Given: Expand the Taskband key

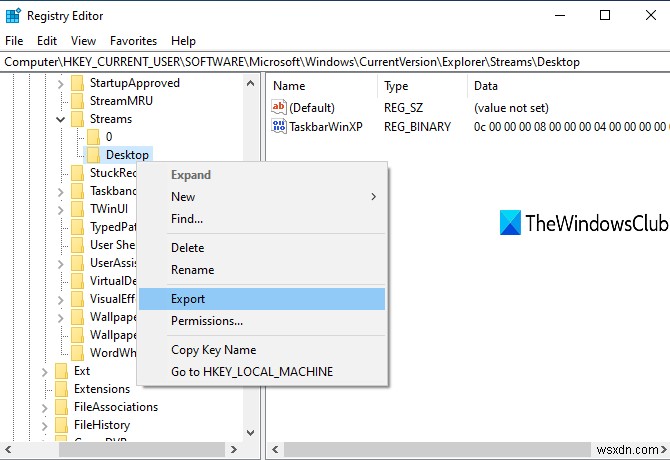Looking at the screenshot, I should coord(60,192).
